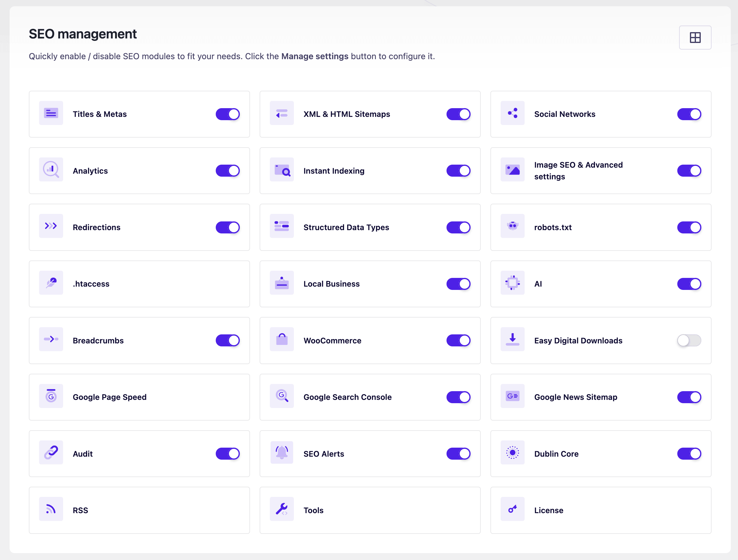Turn off the Social Networks toggle

pyautogui.click(x=689, y=114)
